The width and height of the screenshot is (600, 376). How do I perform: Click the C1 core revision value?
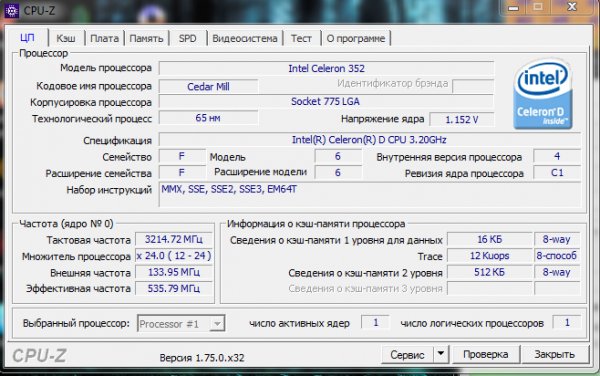pos(557,173)
